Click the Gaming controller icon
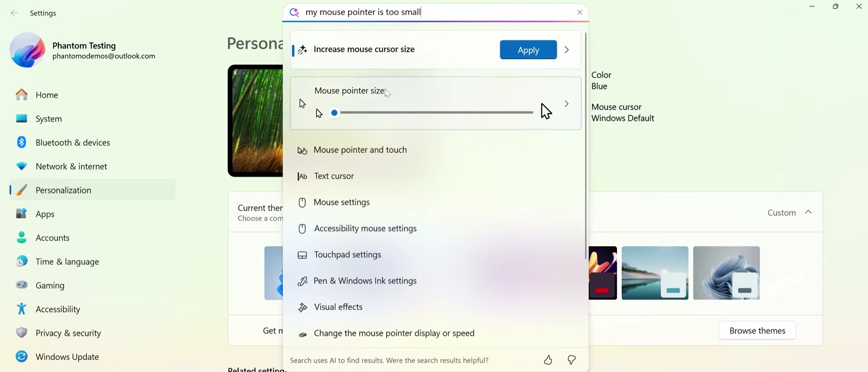Image resolution: width=868 pixels, height=372 pixels. coord(21,285)
